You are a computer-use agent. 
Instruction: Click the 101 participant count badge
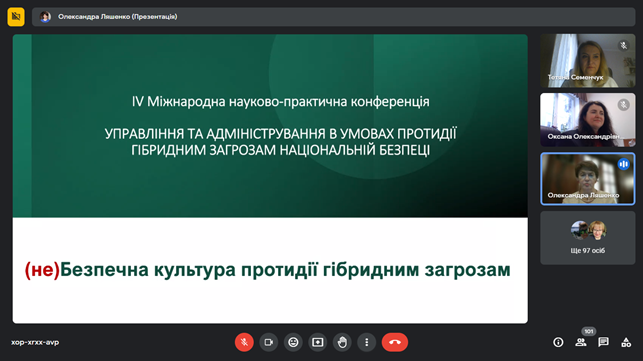tap(589, 331)
